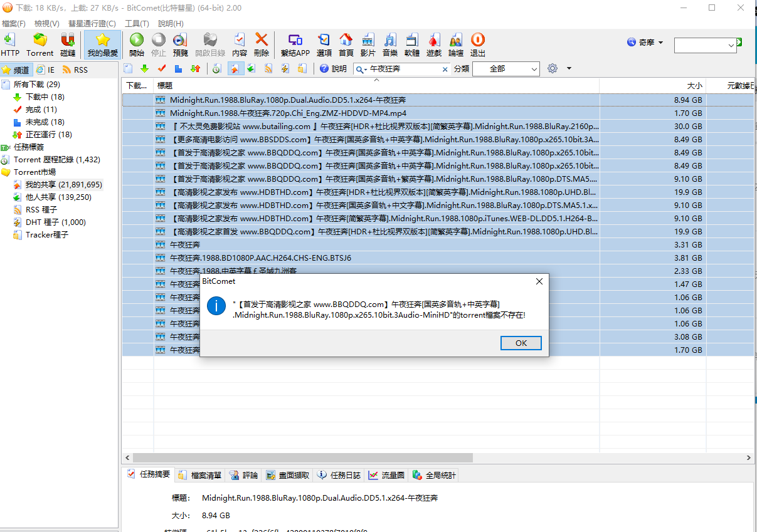Open the small arrow right of gear
The width and height of the screenshot is (757, 532).
click(569, 68)
